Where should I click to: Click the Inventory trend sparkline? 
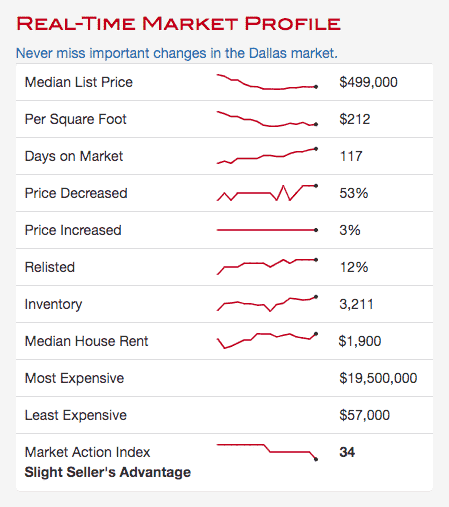[267, 303]
